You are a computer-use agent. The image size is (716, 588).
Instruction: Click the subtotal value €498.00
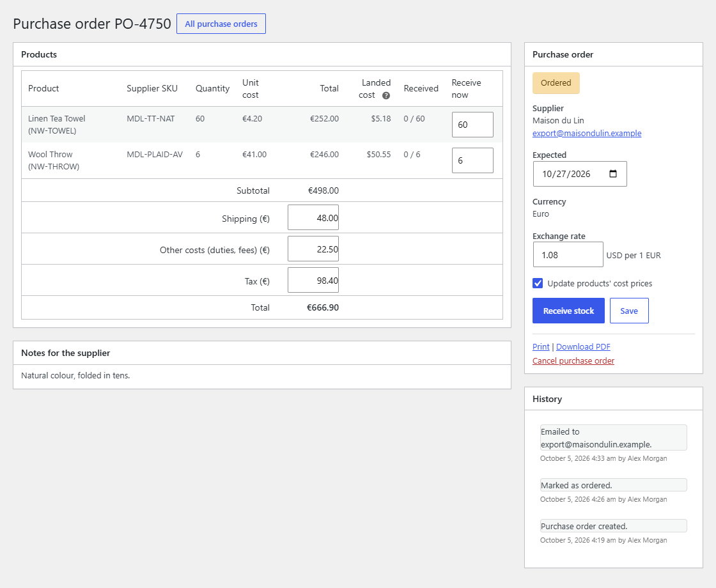point(323,190)
